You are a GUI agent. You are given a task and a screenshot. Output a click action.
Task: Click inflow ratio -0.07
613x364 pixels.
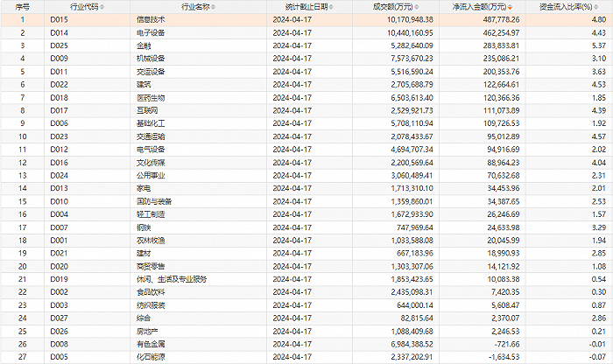[x=597, y=357]
